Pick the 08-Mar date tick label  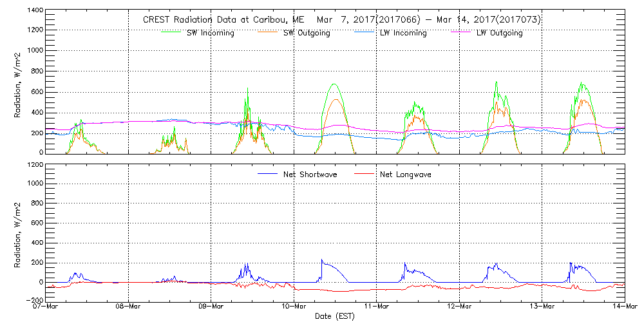(x=129, y=306)
